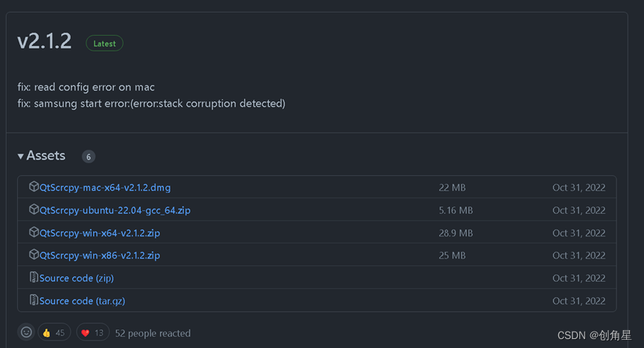Open the smiley add-reaction picker
The width and height of the screenshot is (644, 348).
click(26, 332)
